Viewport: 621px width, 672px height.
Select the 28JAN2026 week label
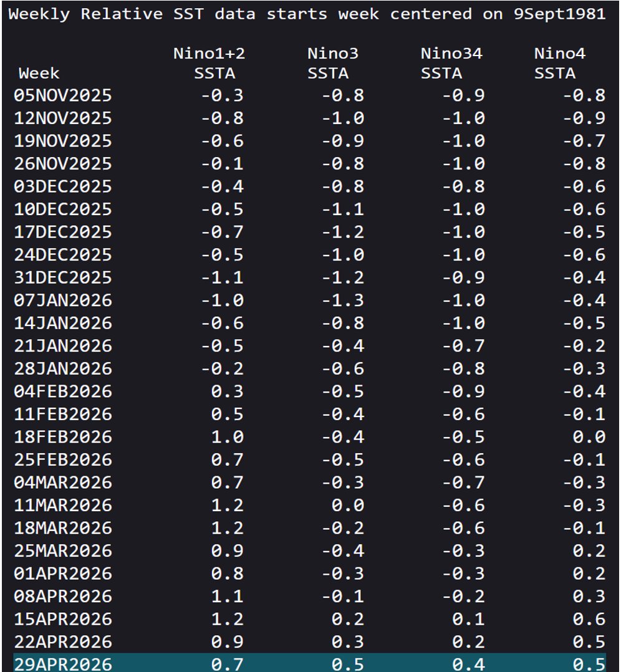pyautogui.click(x=63, y=368)
